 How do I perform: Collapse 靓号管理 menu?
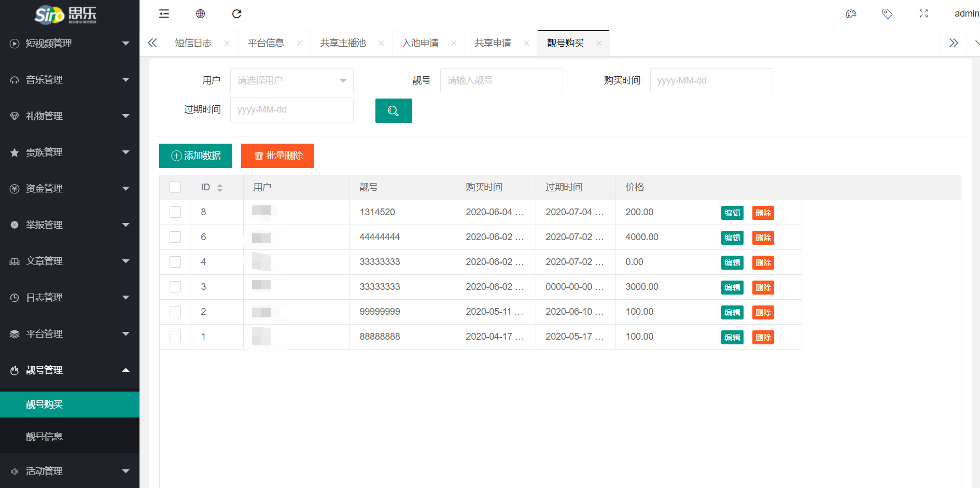(x=69, y=370)
